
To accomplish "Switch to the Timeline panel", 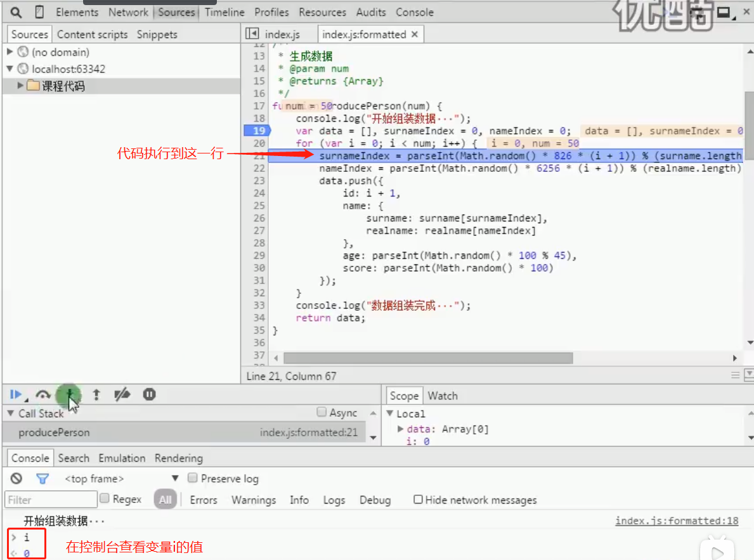I will pyautogui.click(x=224, y=12).
